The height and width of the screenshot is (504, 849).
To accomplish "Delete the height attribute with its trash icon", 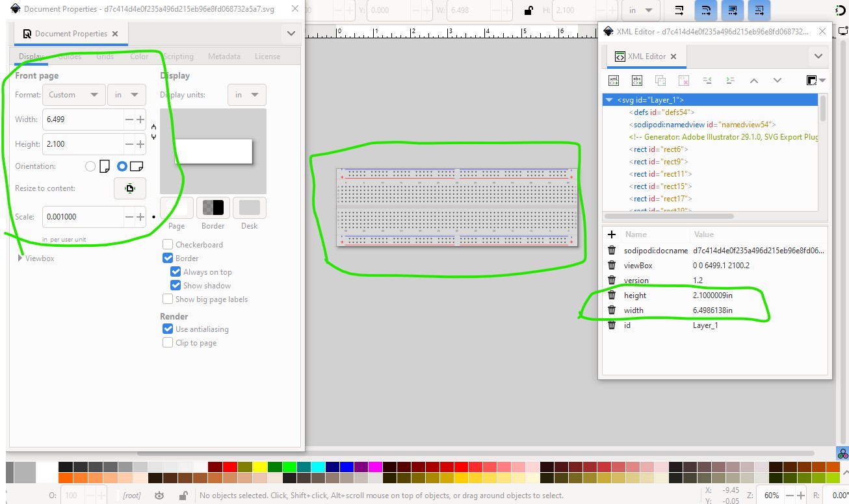I will pos(612,295).
